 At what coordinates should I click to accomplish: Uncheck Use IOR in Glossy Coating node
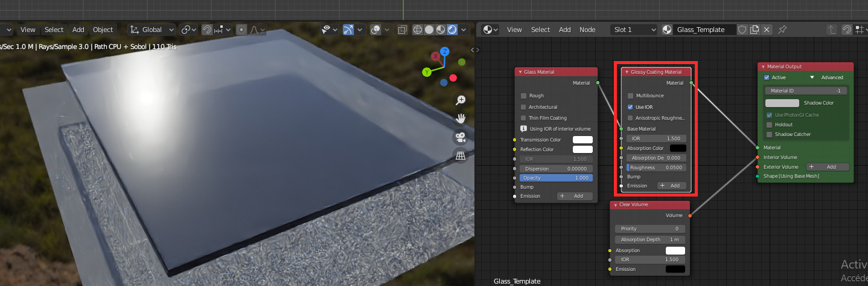click(x=630, y=107)
